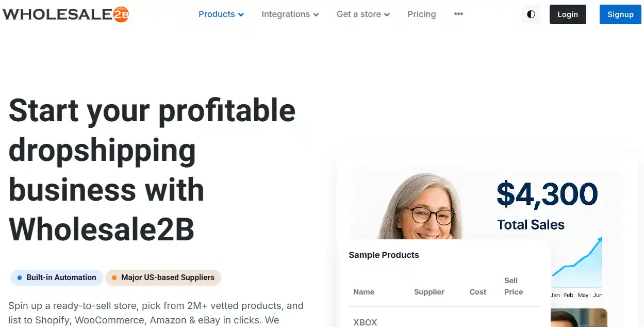Expand the Products dropdown
Screen dimensions: 644x327
(x=217, y=14)
